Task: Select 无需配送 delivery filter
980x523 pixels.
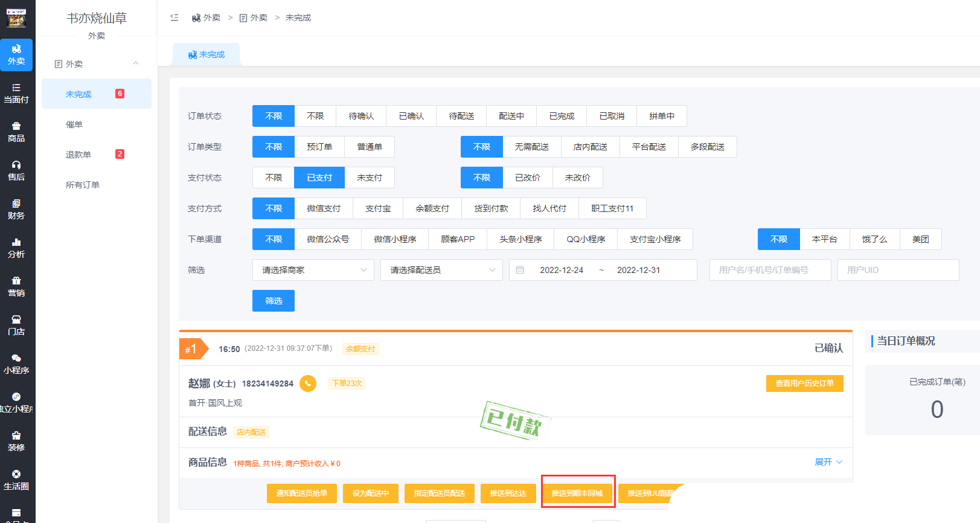Action: [532, 147]
